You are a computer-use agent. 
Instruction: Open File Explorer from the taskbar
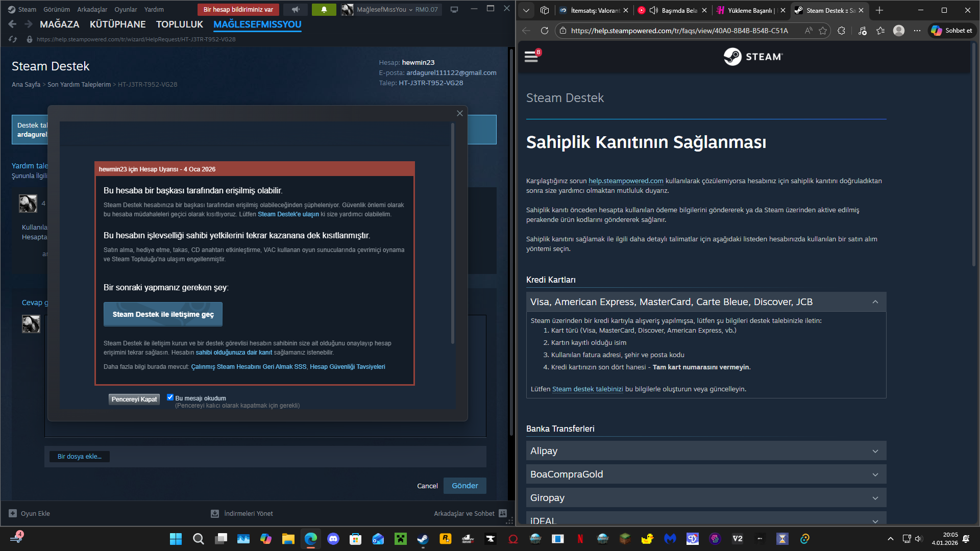coord(288,539)
